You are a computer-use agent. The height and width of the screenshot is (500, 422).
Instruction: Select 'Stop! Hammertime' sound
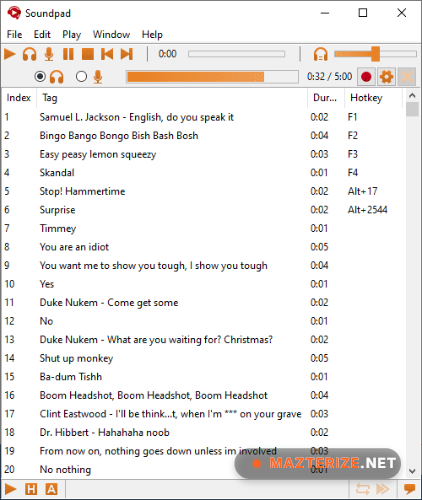204,191
